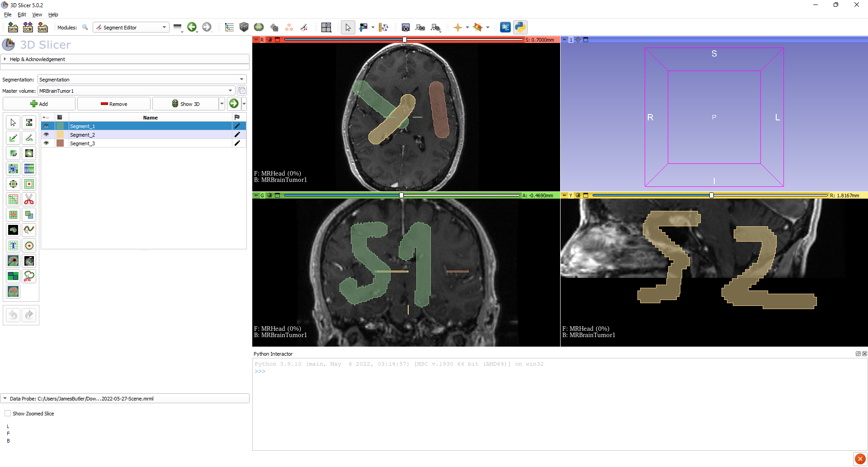
Task: Toggle the red slice view pin
Action: [x=256, y=40]
